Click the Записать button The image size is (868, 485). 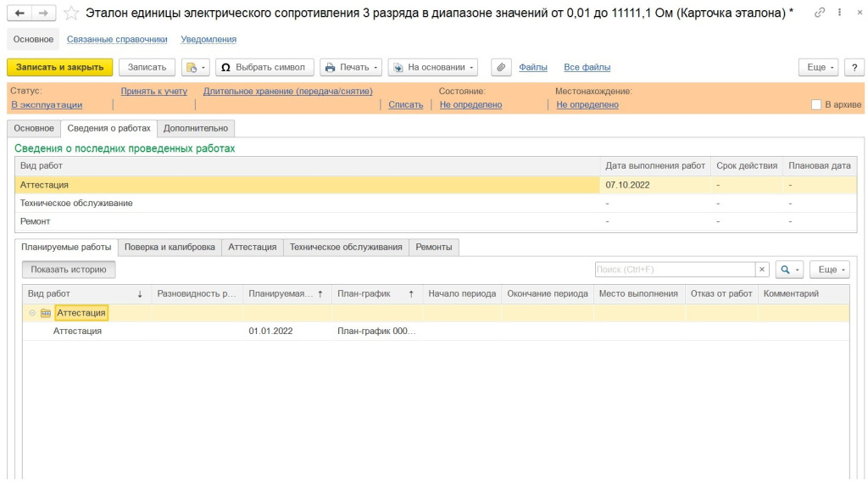(x=147, y=67)
